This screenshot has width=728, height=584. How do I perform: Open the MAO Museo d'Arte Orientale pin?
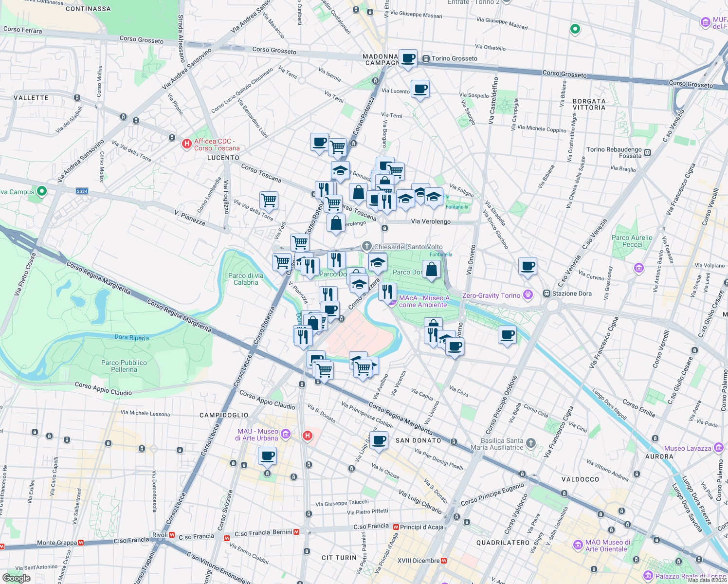(578, 546)
